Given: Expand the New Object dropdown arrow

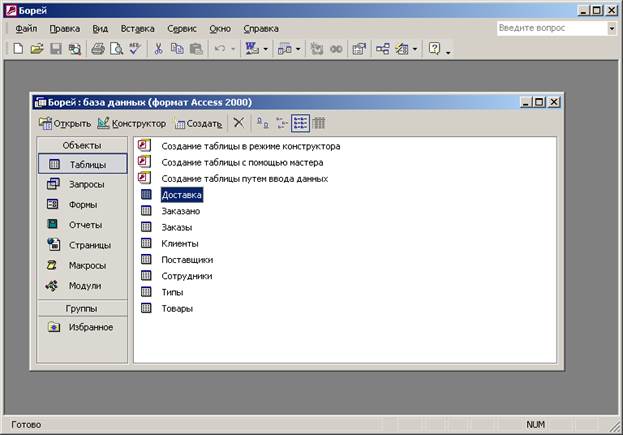Looking at the screenshot, I should click(414, 48).
